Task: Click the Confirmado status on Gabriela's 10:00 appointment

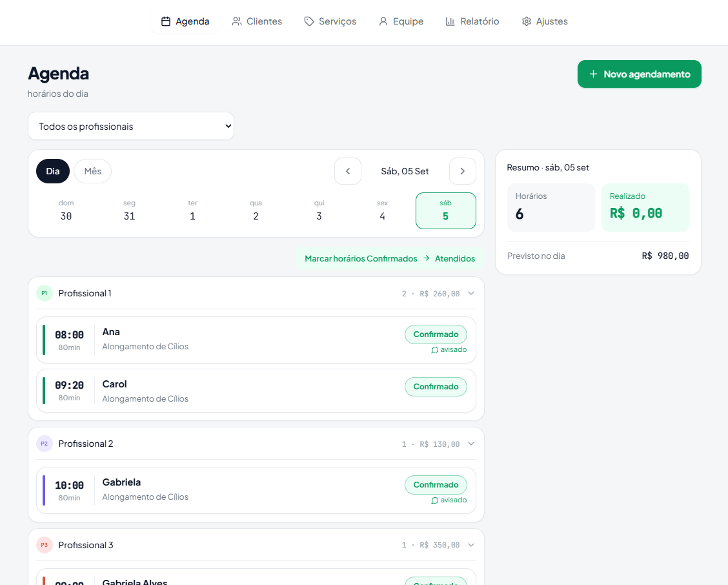Action: [x=436, y=485]
